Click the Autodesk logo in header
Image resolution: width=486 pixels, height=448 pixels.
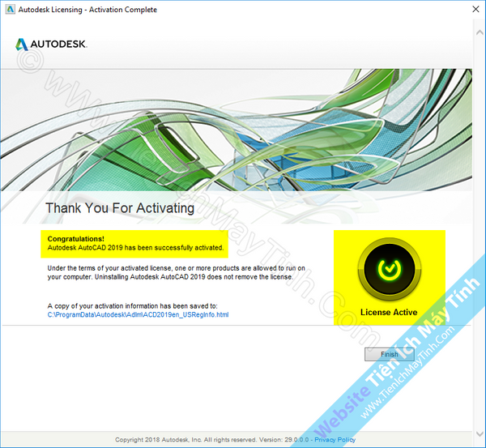pos(51,44)
